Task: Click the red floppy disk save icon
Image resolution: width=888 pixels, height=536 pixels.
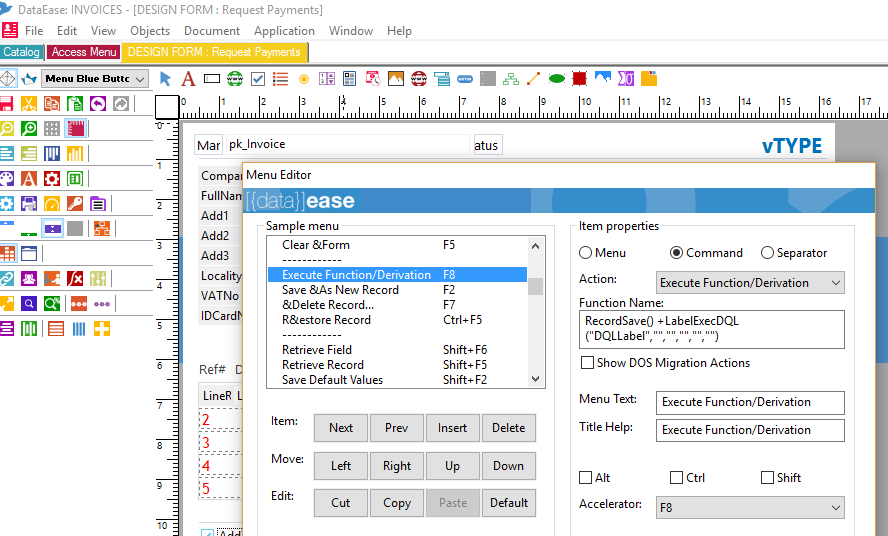Action: tap(6, 104)
